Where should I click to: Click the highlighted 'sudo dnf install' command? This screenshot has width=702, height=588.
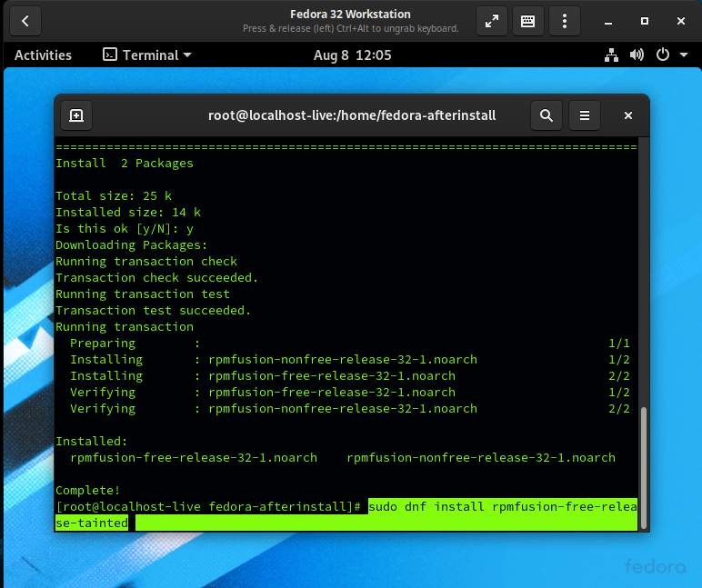pos(502,506)
